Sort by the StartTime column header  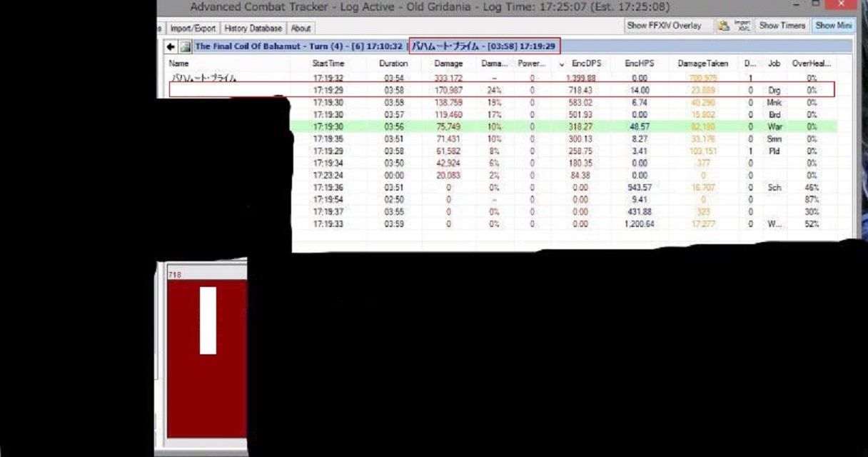[x=328, y=64]
